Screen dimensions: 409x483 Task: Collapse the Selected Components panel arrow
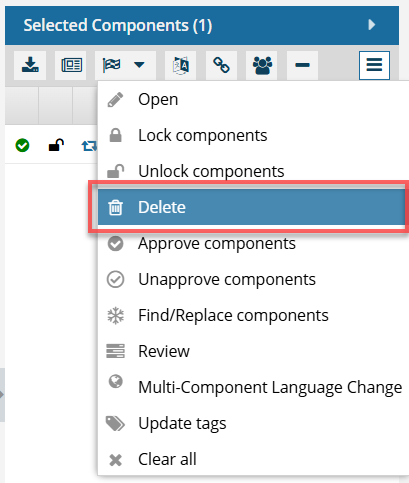point(372,25)
